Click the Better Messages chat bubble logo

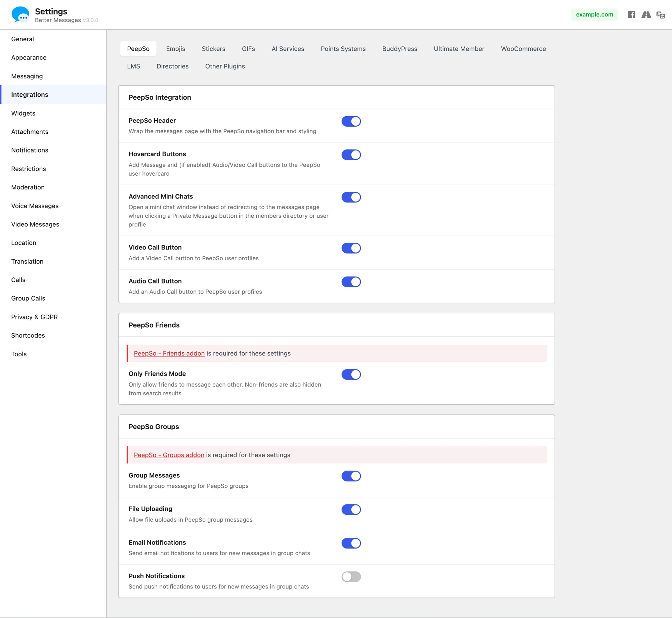(x=20, y=14)
